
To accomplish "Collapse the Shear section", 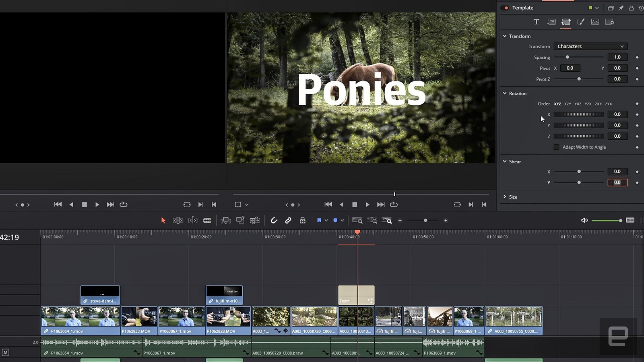I will pos(505,161).
